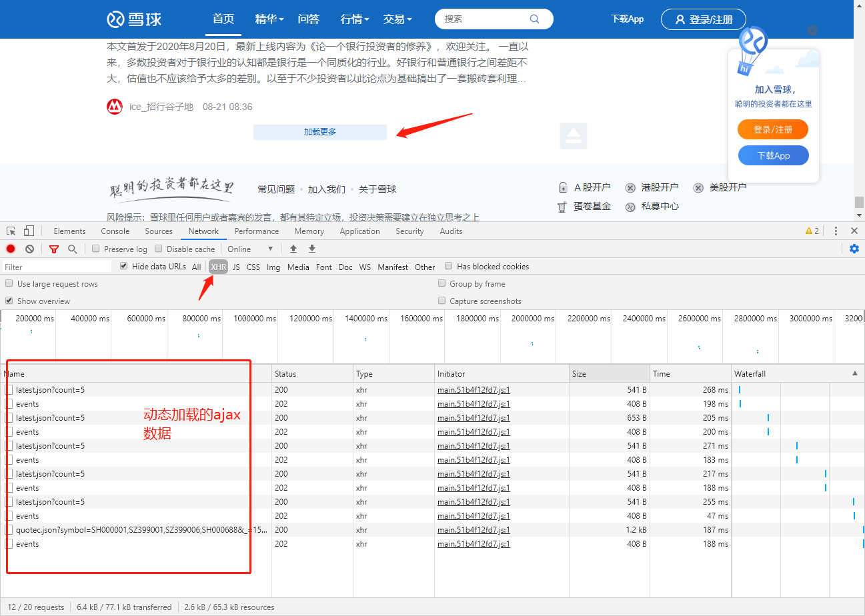Click the 加载更多 button
865x616 pixels.
coord(319,132)
